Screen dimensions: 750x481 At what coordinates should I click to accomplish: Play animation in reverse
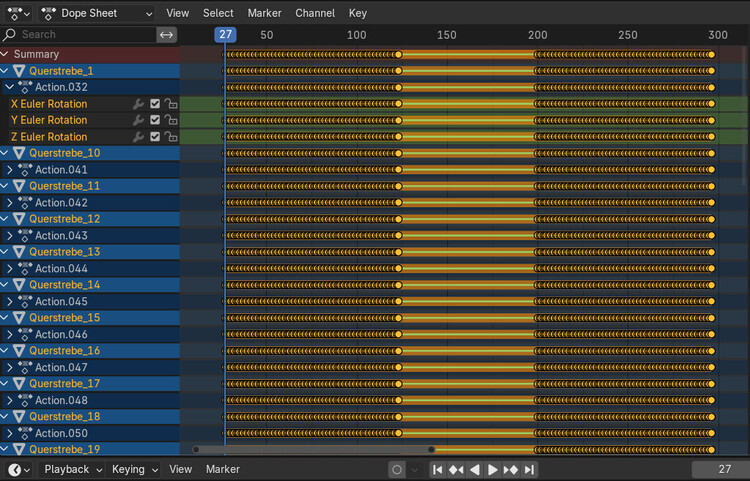(474, 470)
